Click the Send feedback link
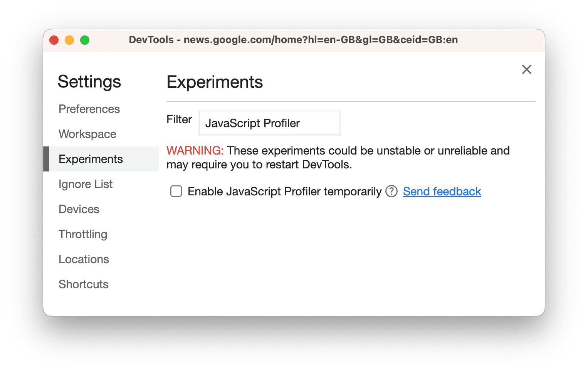588x373 pixels. [x=442, y=191]
